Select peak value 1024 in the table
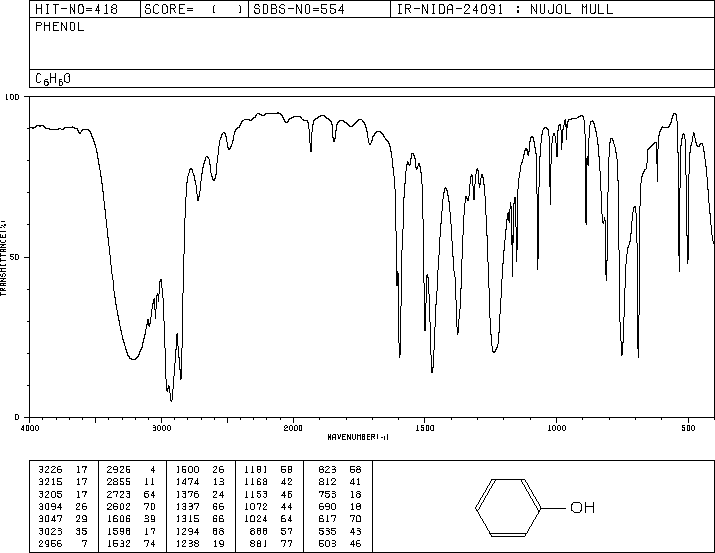Image resolution: width=715 pixels, height=553 pixels. pyautogui.click(x=256, y=519)
